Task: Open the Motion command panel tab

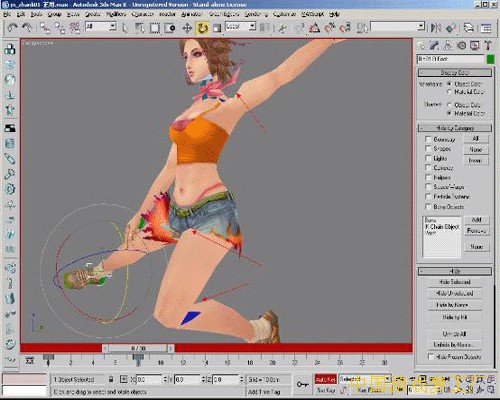Action: click(x=461, y=45)
